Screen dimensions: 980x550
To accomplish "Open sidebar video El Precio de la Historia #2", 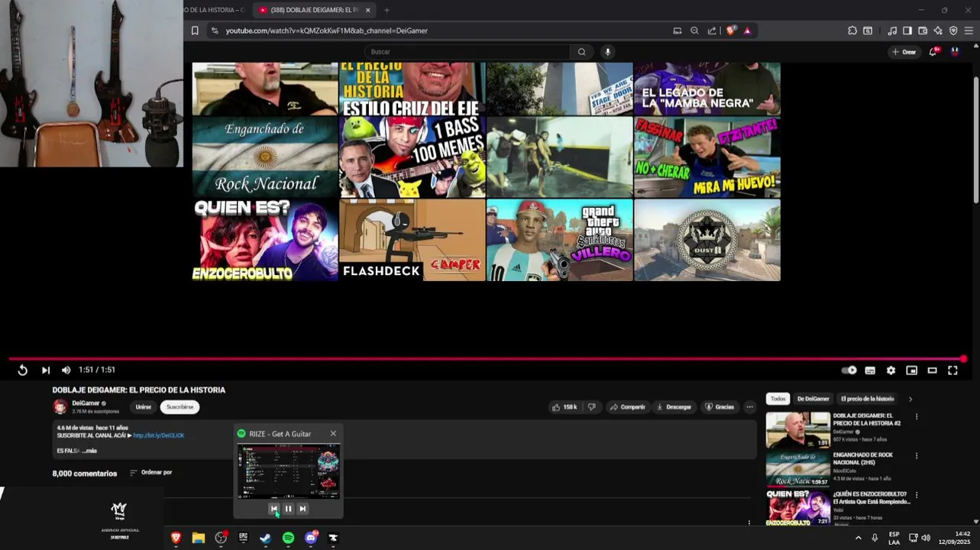I will pos(798,430).
